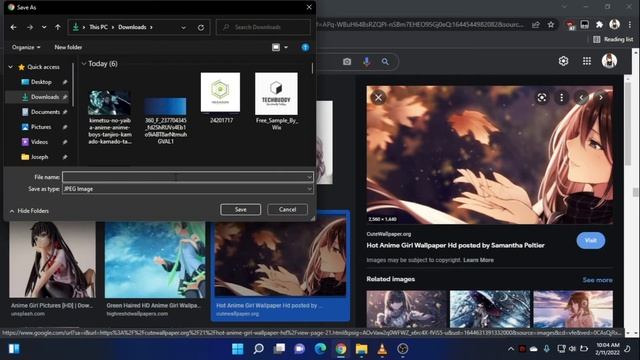Screen dimensions: 640x360
Task: Click the Search Downloads field
Action: pos(263,27)
